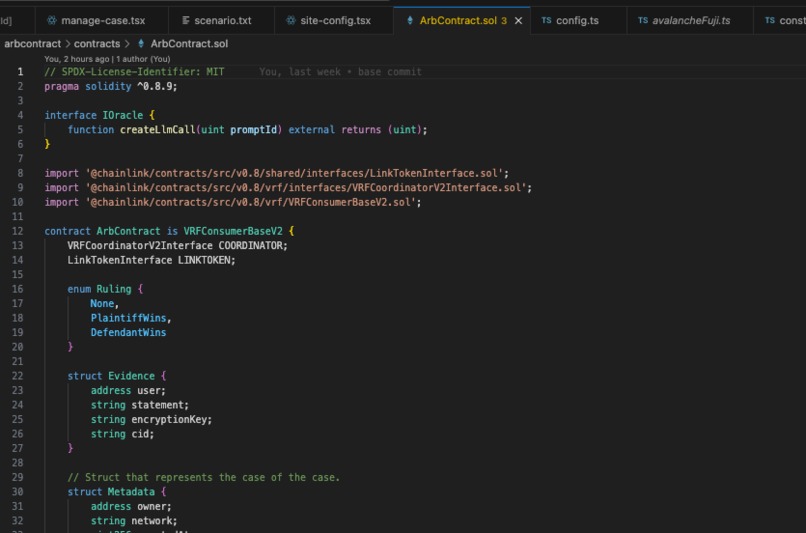Screen dimensions: 806x533
Task: Click the 'string network;' field
Action: [x=134, y=521]
